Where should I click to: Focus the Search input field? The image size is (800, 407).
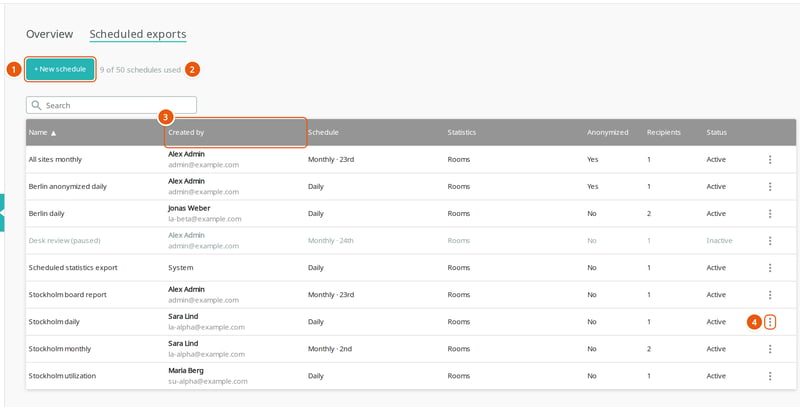pyautogui.click(x=111, y=105)
